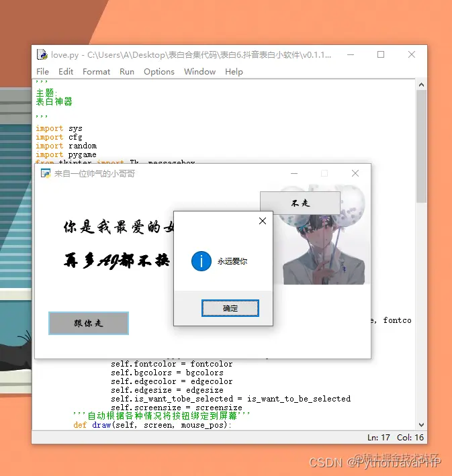This screenshot has width=452, height=476.
Task: Click the 表白神器 comment text
Action: (54, 101)
